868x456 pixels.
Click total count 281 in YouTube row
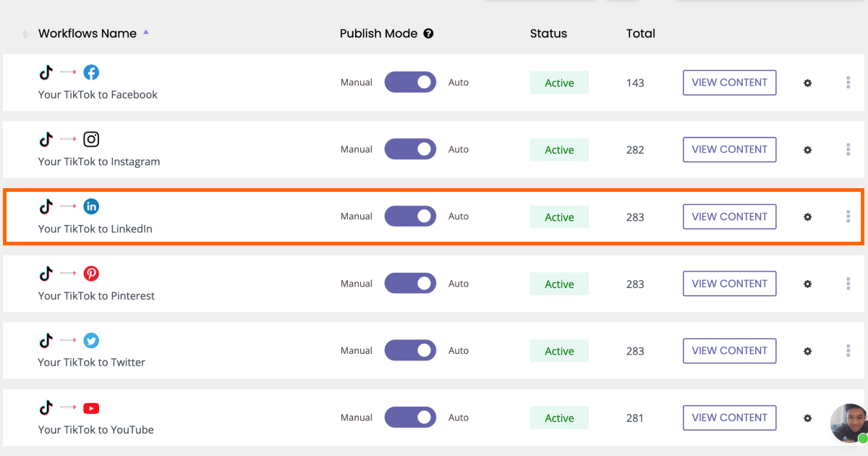635,418
